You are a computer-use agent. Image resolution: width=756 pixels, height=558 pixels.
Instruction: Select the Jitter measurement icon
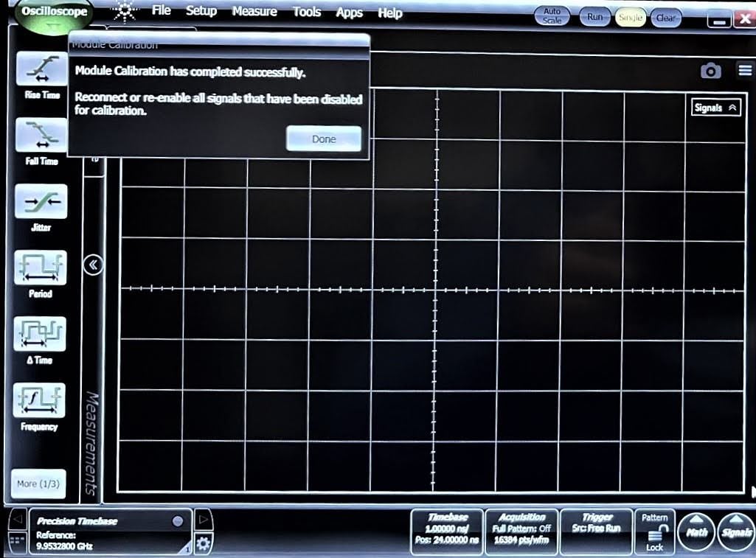click(x=41, y=201)
